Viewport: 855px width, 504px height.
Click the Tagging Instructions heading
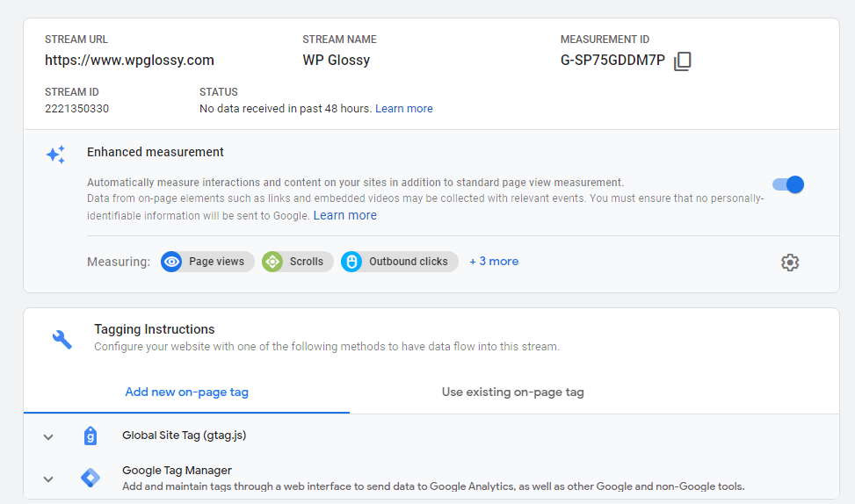155,329
